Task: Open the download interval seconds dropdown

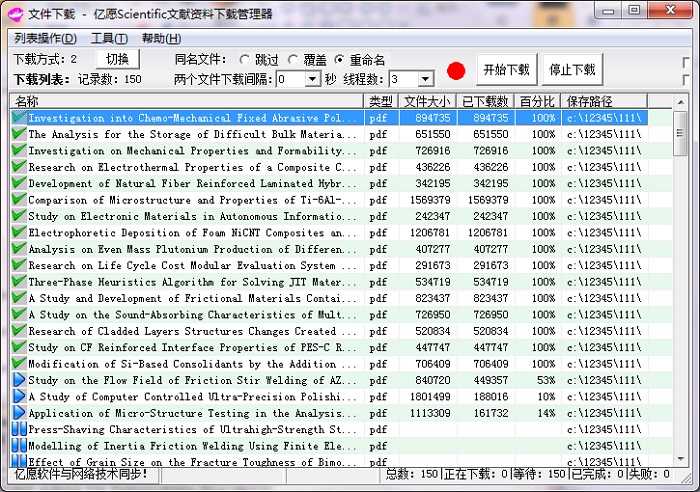Action: tap(312, 79)
